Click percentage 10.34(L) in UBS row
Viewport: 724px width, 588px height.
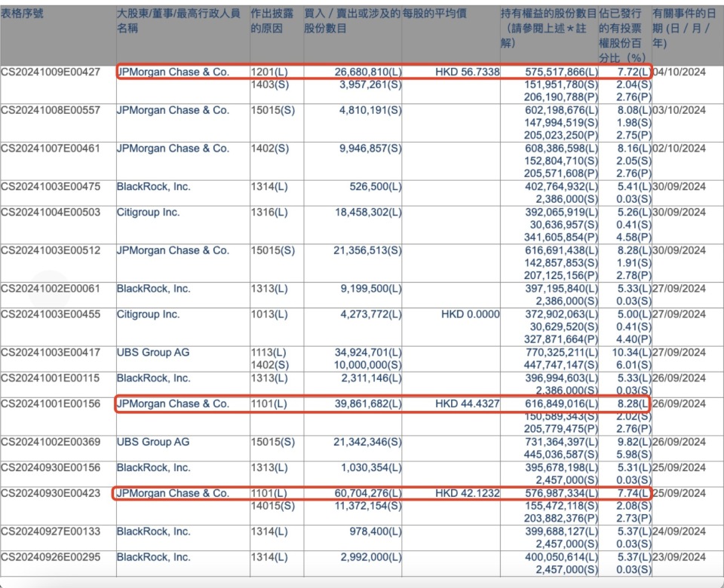pos(632,353)
